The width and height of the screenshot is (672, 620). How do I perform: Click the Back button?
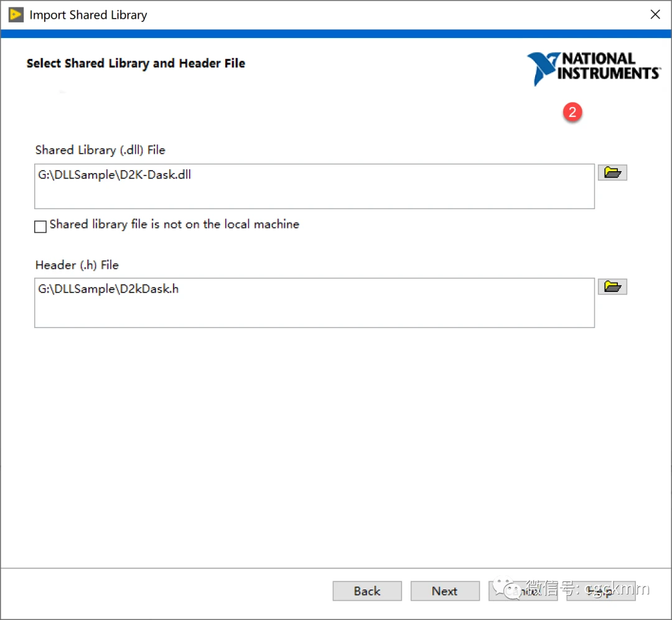[367, 591]
